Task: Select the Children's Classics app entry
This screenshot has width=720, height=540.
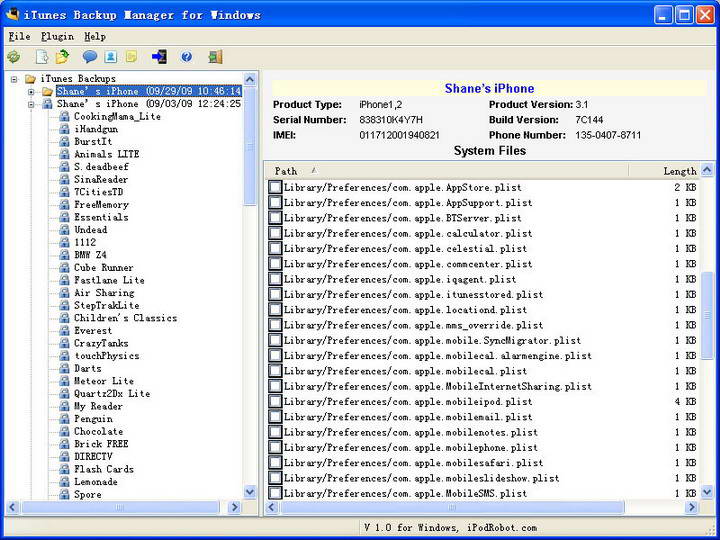Action: tap(125, 318)
